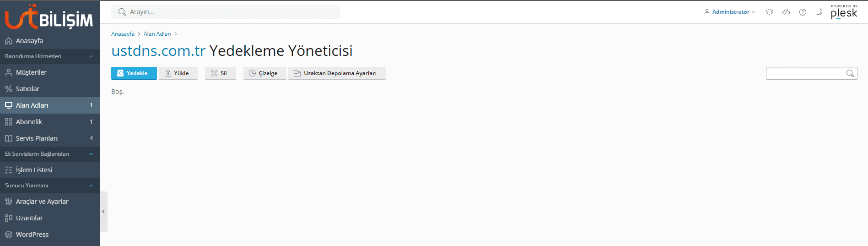Open the Çizelge schedule settings
Viewport: 868px width, 246px height.
pyautogui.click(x=264, y=73)
